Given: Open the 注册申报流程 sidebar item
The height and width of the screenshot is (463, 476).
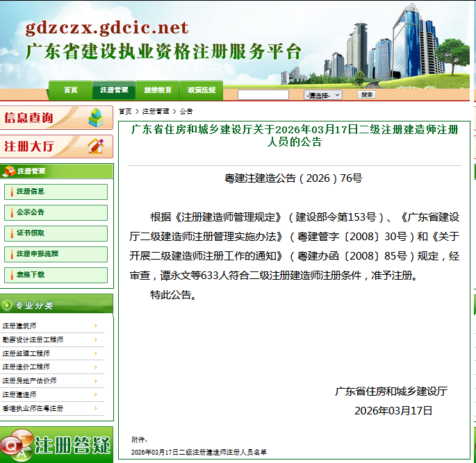Looking at the screenshot, I should [56, 254].
